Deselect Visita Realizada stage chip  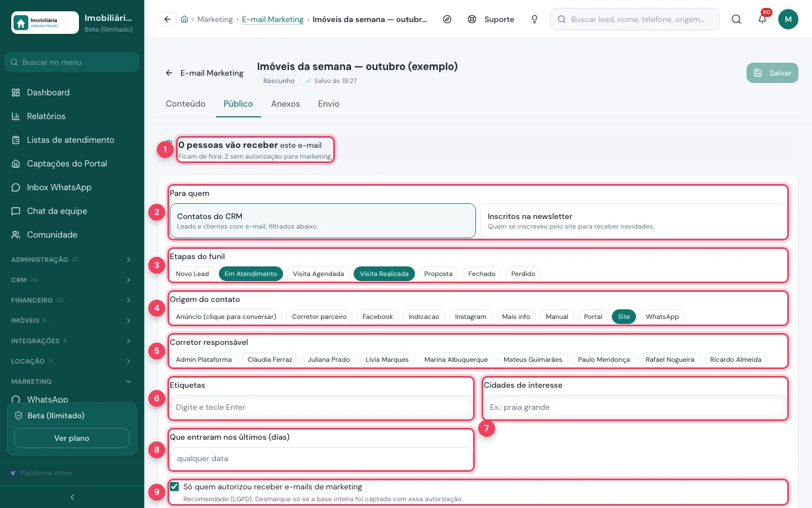pos(384,274)
